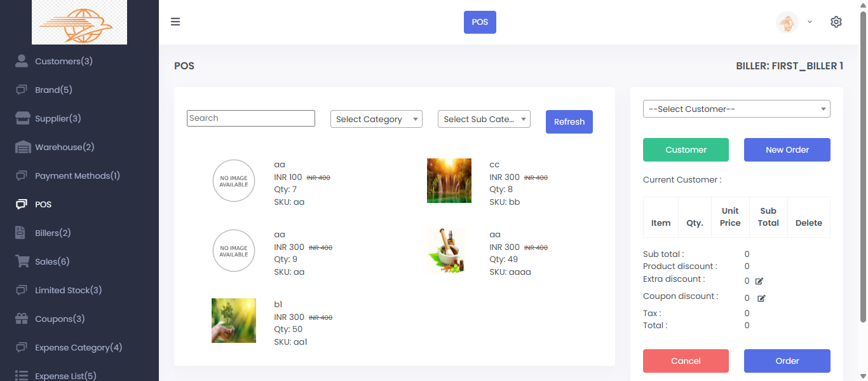Expand the Select Category dropdown
The width and height of the screenshot is (868, 381).
pos(376,119)
